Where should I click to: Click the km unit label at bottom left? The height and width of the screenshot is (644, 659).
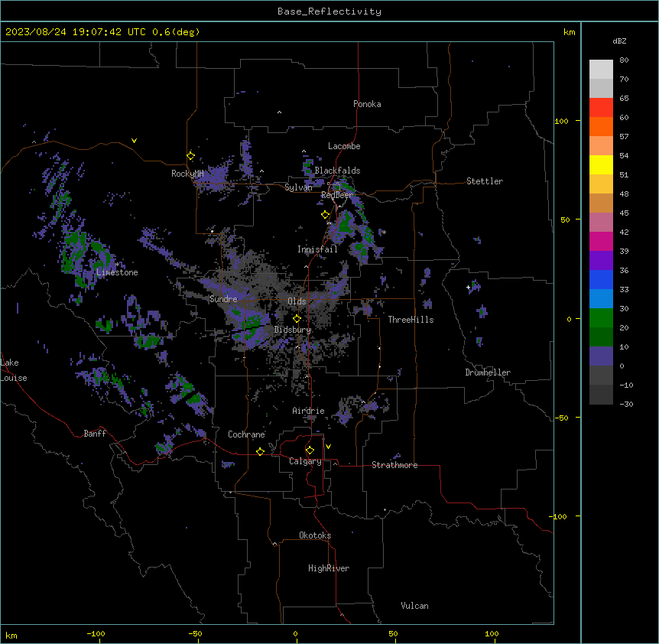pyautogui.click(x=11, y=636)
